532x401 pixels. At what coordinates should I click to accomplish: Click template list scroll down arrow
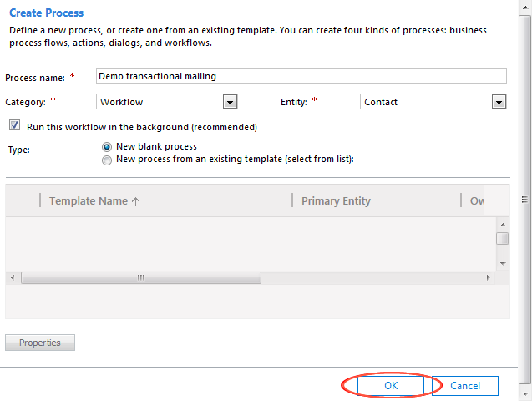tap(503, 263)
